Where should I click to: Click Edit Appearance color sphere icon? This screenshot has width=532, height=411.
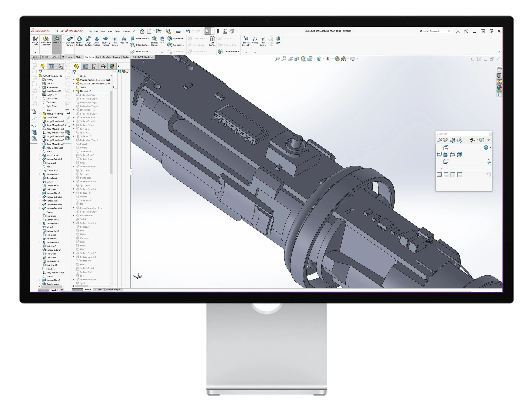pos(337,59)
